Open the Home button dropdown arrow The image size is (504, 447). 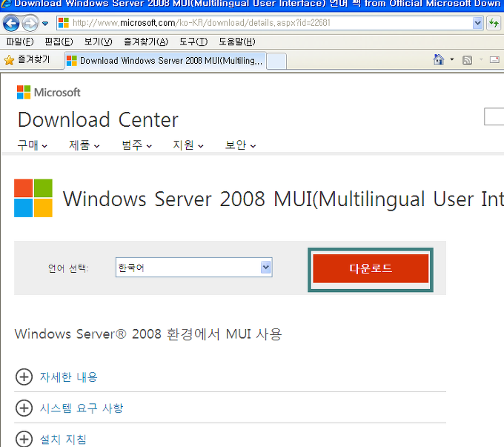click(452, 59)
